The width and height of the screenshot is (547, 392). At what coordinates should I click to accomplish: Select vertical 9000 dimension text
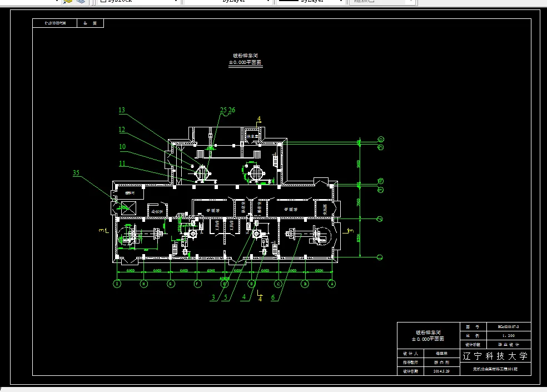click(x=358, y=163)
